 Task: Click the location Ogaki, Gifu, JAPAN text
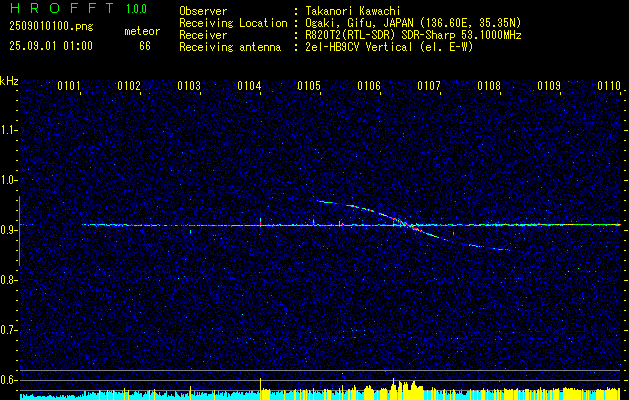pos(413,23)
